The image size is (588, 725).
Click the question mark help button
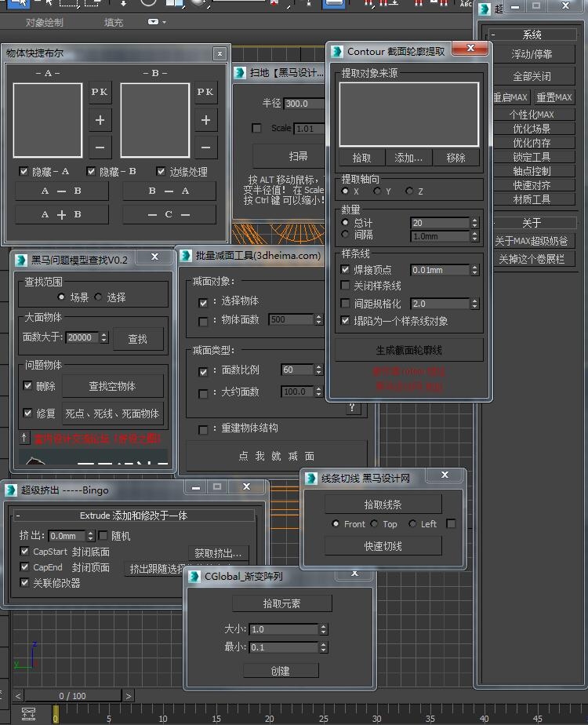point(353,407)
